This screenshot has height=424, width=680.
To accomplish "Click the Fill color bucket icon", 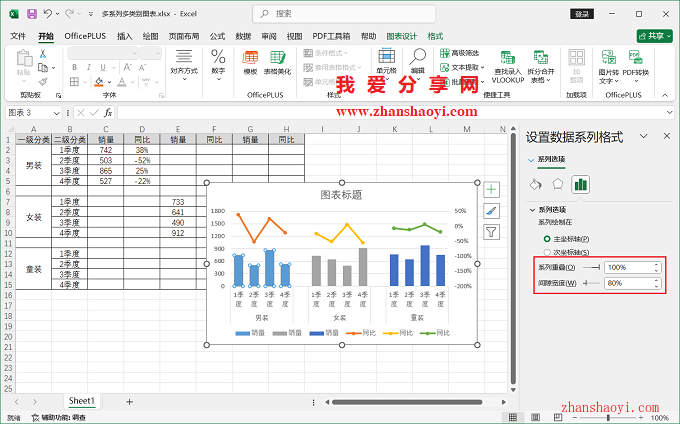I will (99, 82).
